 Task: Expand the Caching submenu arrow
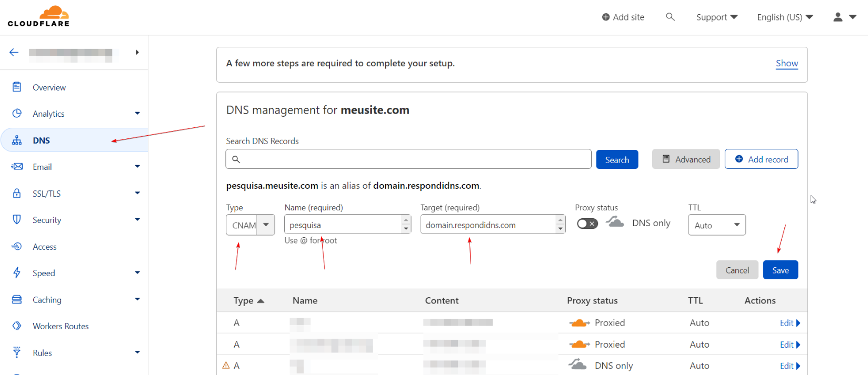click(x=137, y=299)
